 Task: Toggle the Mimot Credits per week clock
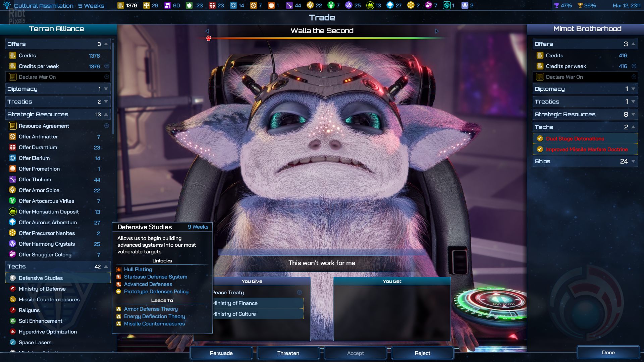pyautogui.click(x=634, y=66)
